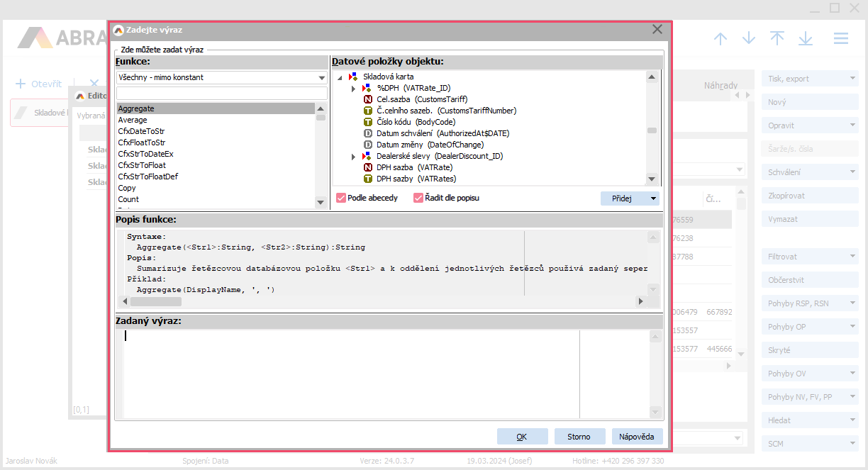Screen dimensions: 868x470
Task: Click the T icon of Číslo kódu (BodyCode)
Action: [367, 122]
